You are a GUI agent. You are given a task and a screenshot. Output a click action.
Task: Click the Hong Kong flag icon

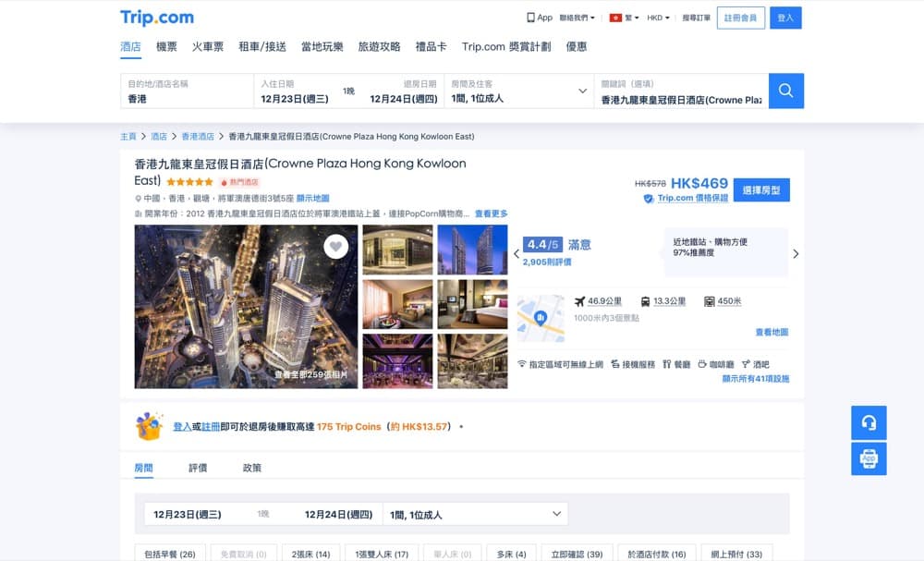[x=615, y=18]
